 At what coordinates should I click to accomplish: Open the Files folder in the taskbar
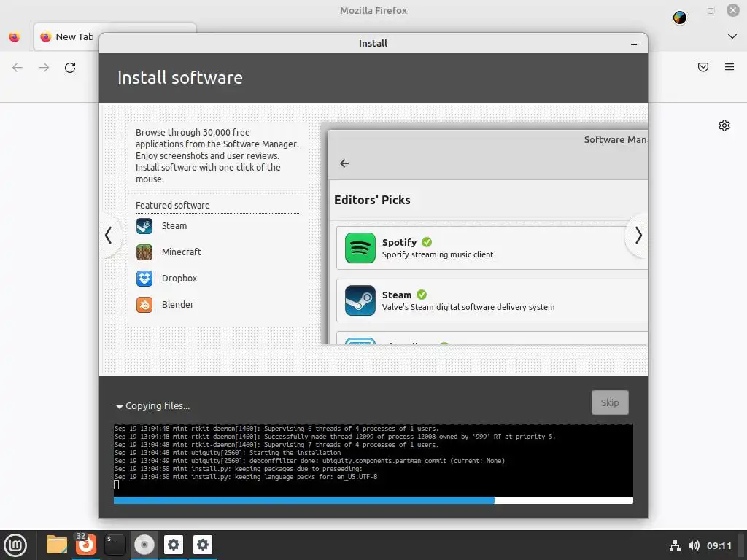(x=57, y=545)
